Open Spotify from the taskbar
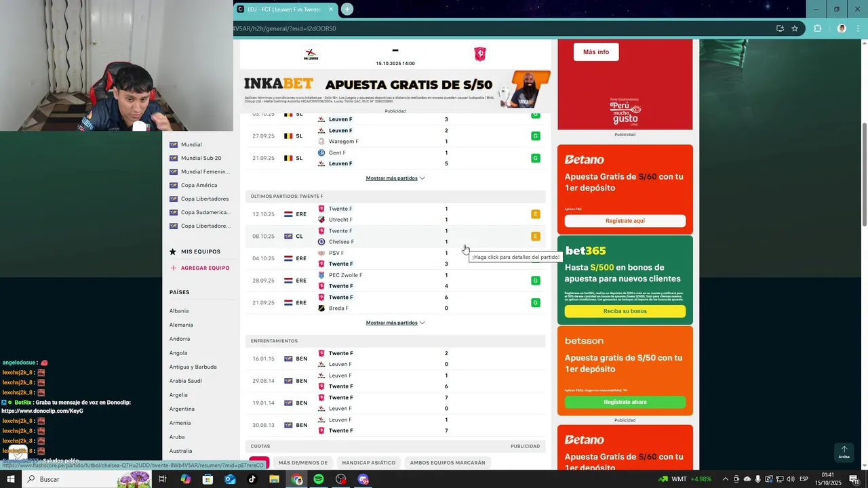This screenshot has width=868, height=488. 319,479
